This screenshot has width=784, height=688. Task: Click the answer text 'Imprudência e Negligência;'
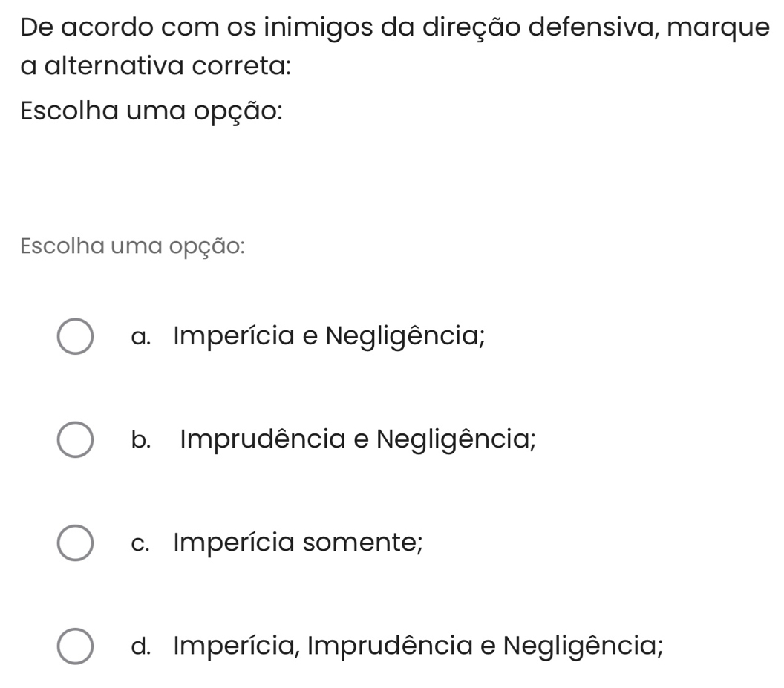tap(358, 439)
